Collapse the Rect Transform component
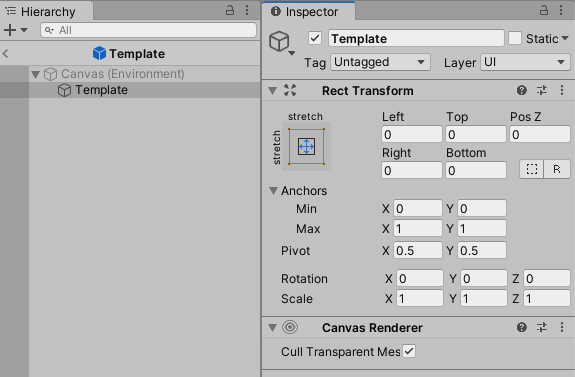The width and height of the screenshot is (575, 377). pyautogui.click(x=272, y=91)
